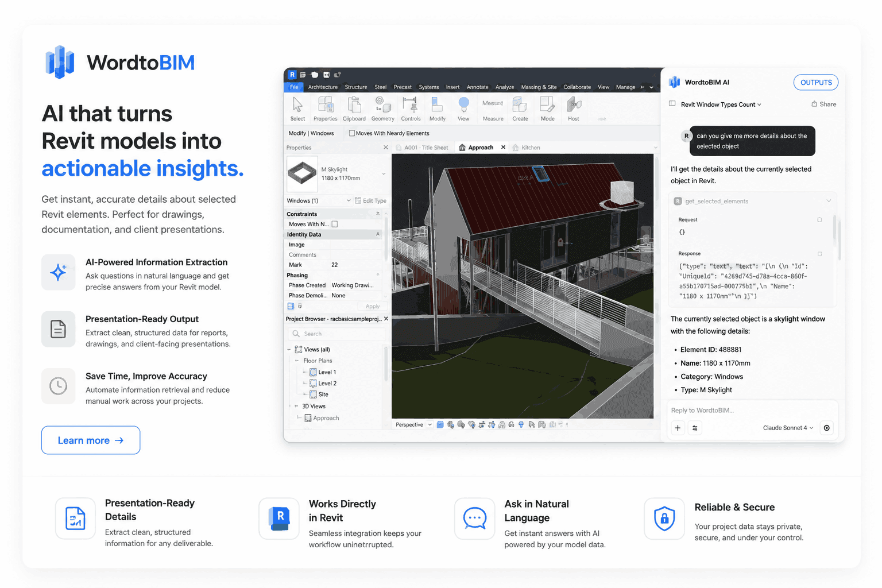Open the Kitchen view tab

click(x=527, y=148)
